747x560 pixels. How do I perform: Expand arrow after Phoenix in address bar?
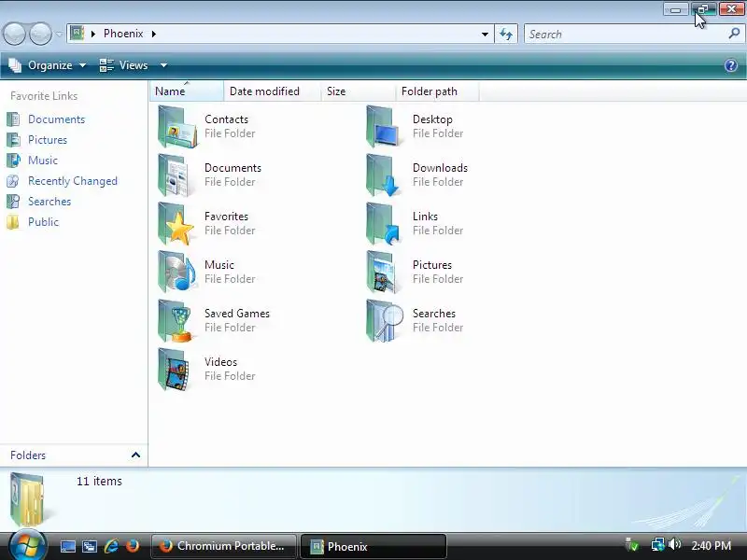point(154,34)
